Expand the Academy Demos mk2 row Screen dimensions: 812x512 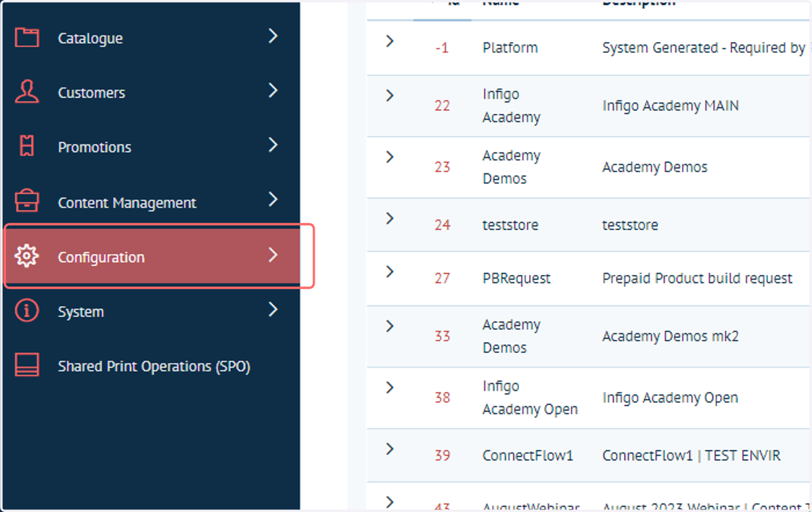tap(389, 326)
